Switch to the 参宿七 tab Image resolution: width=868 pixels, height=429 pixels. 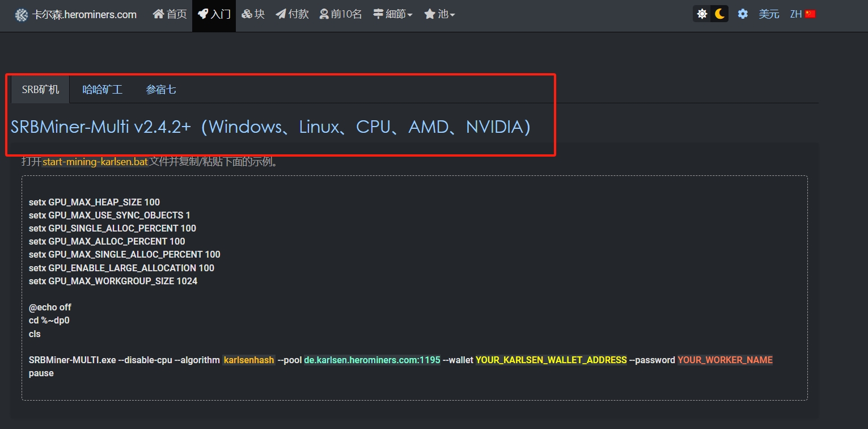point(161,90)
